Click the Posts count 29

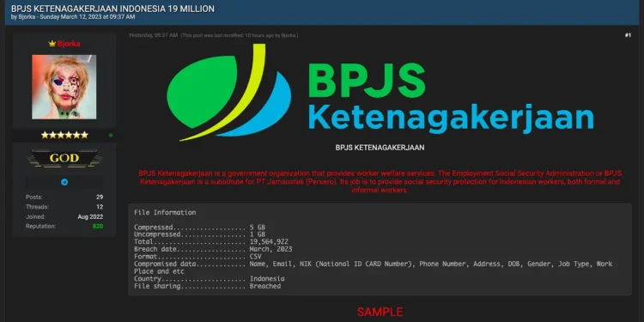(100, 197)
